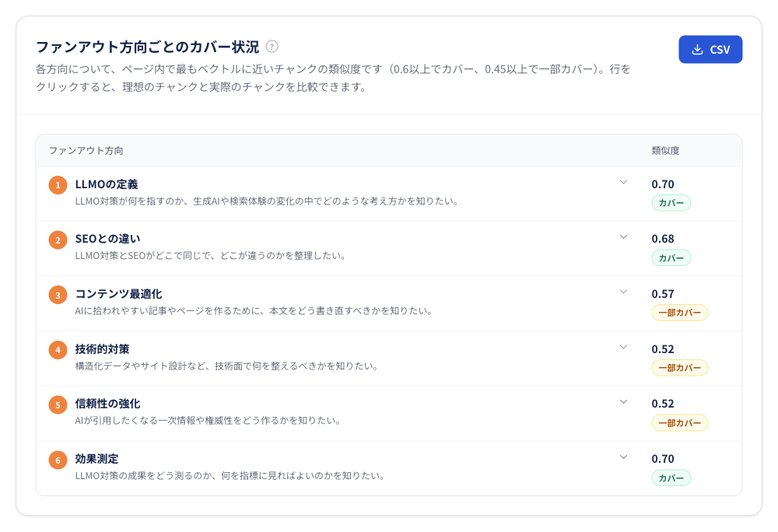Viewport: 778px width, 532px height.
Task: Click the orange number 1 badge
Action: click(x=58, y=185)
